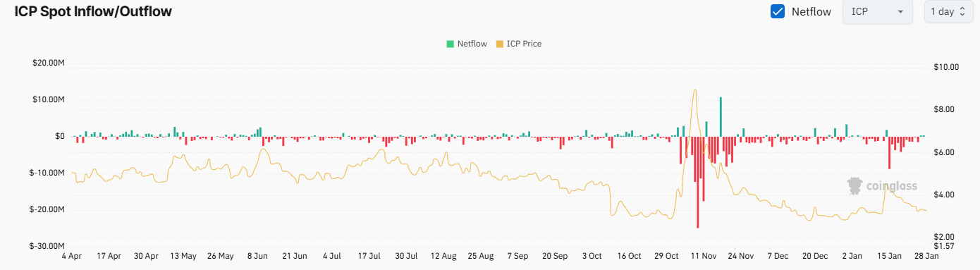Click the 17 Apr date label
This screenshot has height=270, width=980.
tap(109, 256)
